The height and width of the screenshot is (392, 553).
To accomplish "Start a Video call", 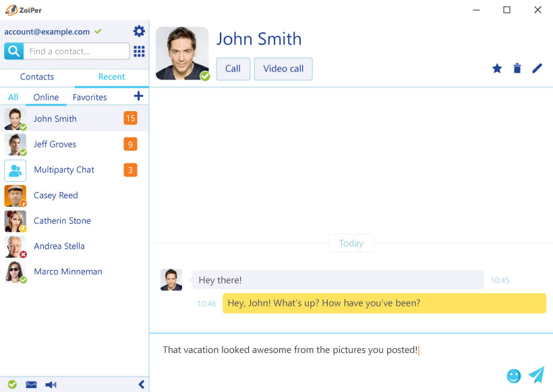I will (x=283, y=69).
